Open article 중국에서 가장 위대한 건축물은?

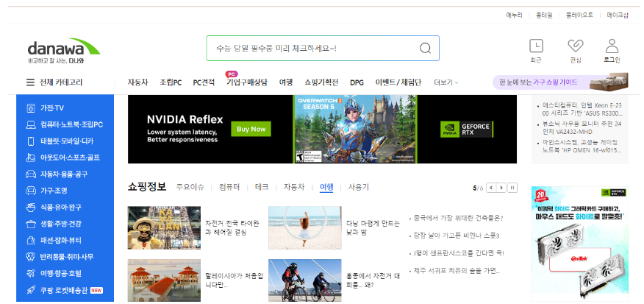(458, 218)
